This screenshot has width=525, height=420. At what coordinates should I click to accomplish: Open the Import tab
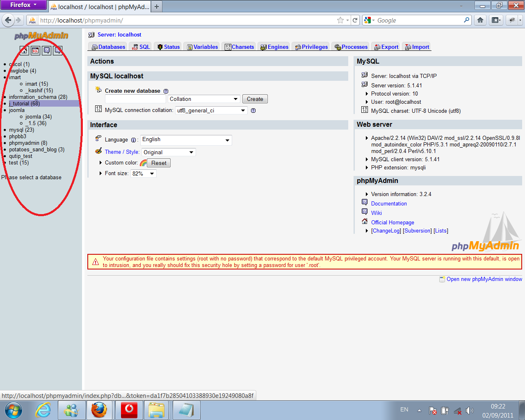point(417,47)
